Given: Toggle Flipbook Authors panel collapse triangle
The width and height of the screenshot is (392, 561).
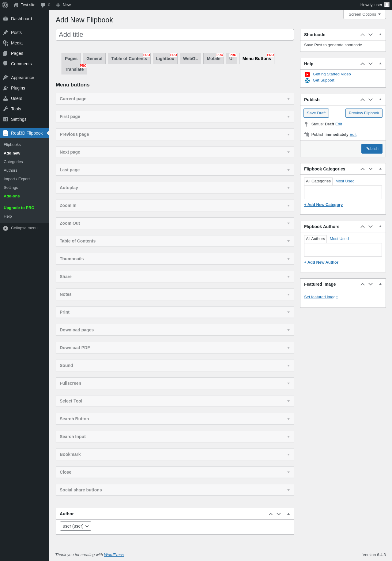Looking at the screenshot, I should [380, 227].
